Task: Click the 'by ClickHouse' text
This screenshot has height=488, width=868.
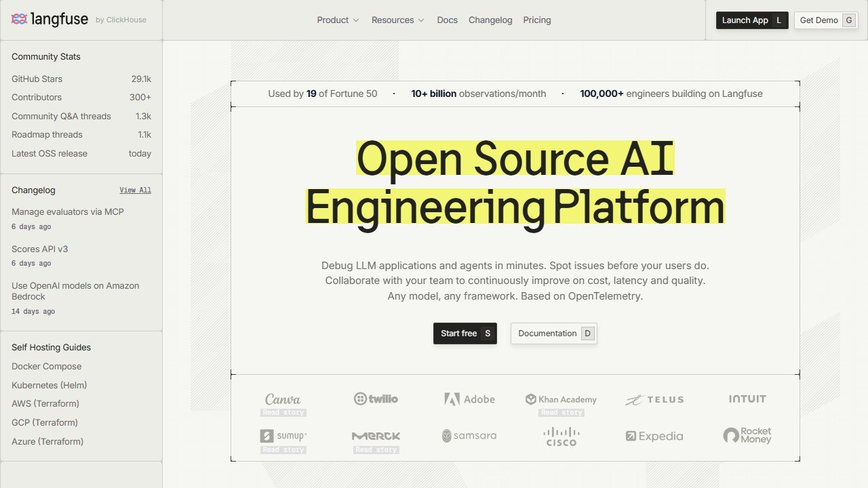Action: click(121, 20)
